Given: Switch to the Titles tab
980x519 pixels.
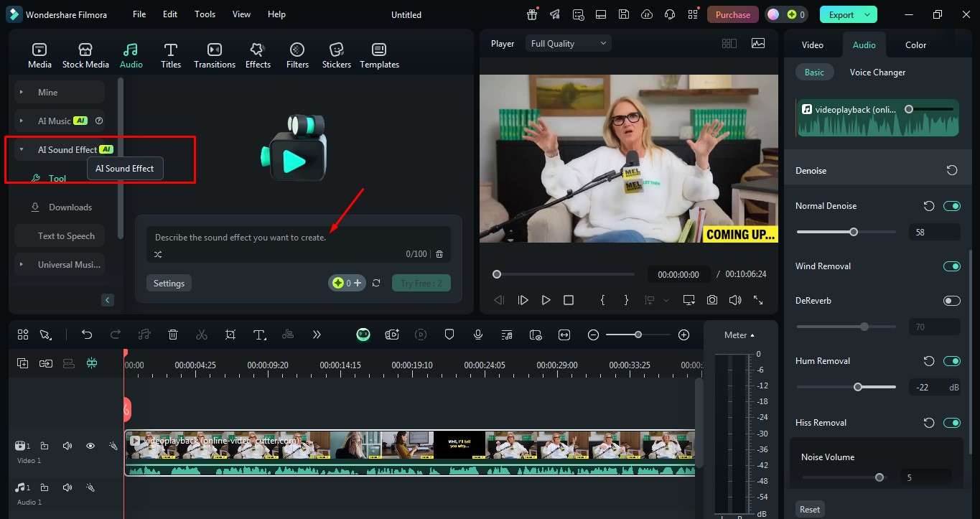Looking at the screenshot, I should pos(171,55).
